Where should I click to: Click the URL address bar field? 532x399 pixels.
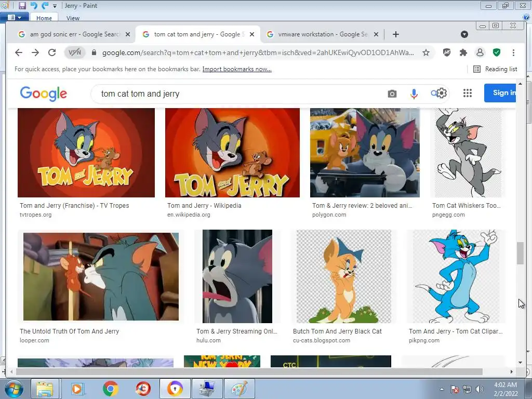click(258, 52)
